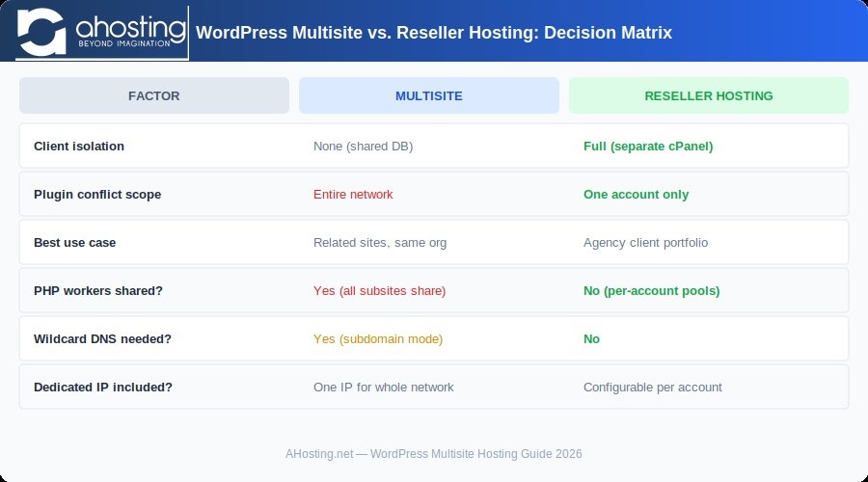Image resolution: width=868 pixels, height=482 pixels.
Task: Click the 'One account only' cell
Action: pyautogui.click(x=637, y=194)
